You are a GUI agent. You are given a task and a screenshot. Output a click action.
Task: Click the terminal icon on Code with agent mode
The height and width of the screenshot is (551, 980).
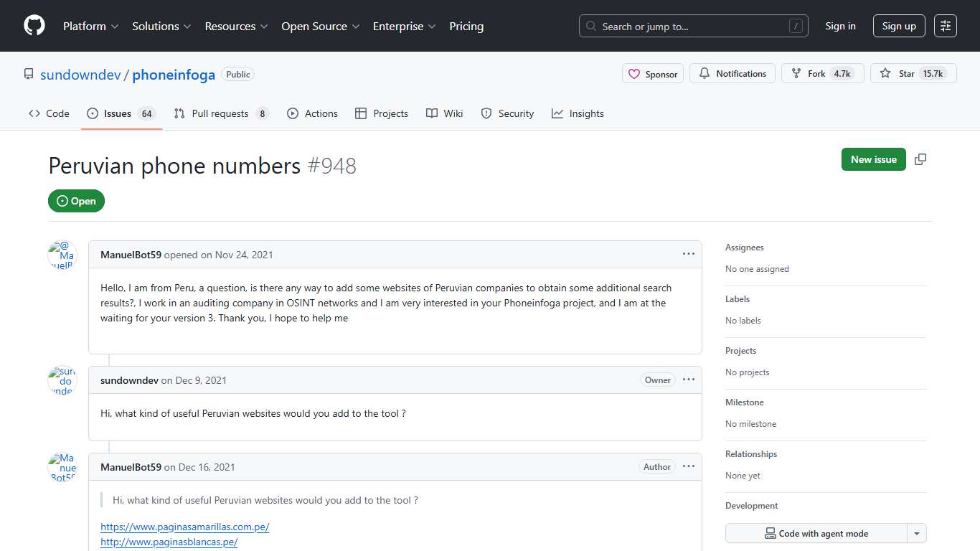coord(770,533)
